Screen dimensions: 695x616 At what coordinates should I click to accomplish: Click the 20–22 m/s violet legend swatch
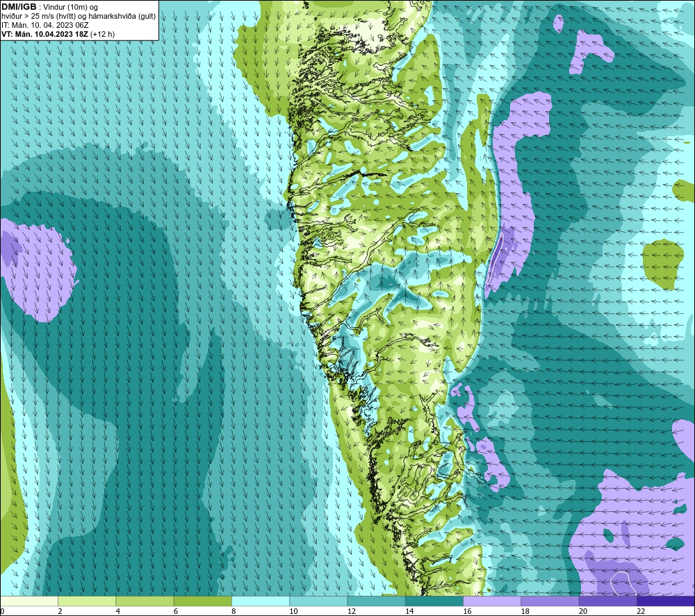[607, 601]
